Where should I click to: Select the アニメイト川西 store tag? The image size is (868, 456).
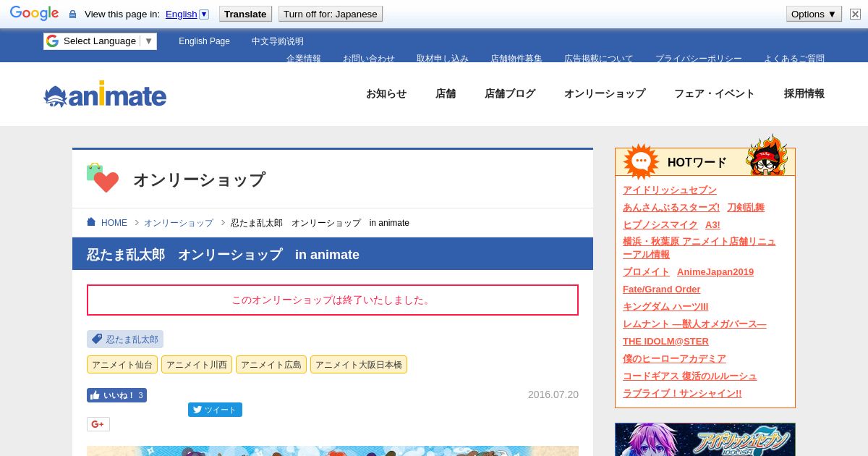tap(197, 365)
